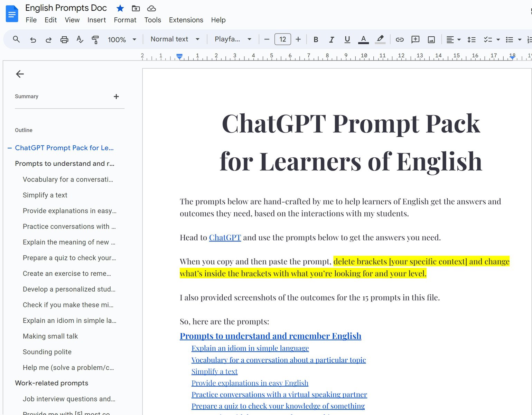Open 'Vocabulary for a conversation' document link
This screenshot has width=532, height=415.
(x=279, y=360)
